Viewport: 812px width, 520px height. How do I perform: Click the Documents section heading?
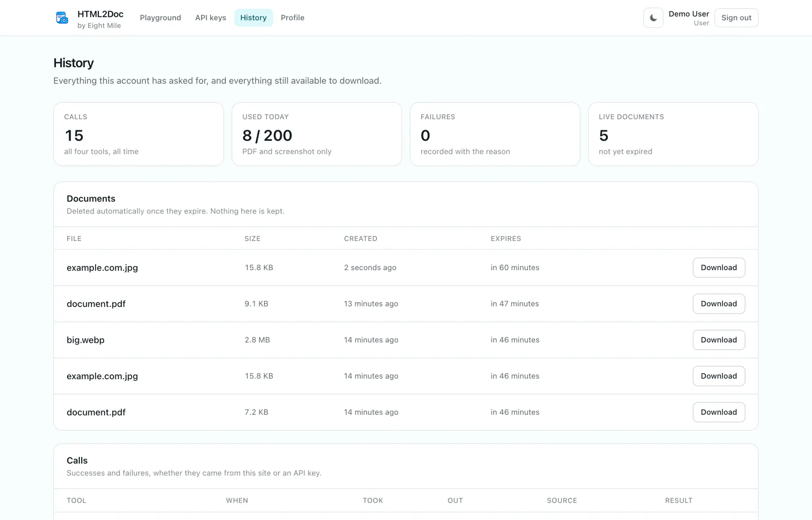[x=91, y=199]
